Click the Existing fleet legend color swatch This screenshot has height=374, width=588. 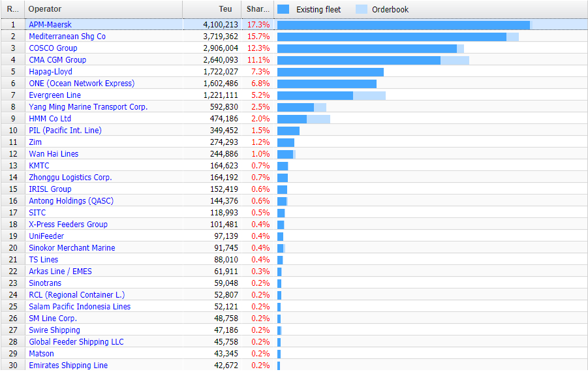pos(283,9)
